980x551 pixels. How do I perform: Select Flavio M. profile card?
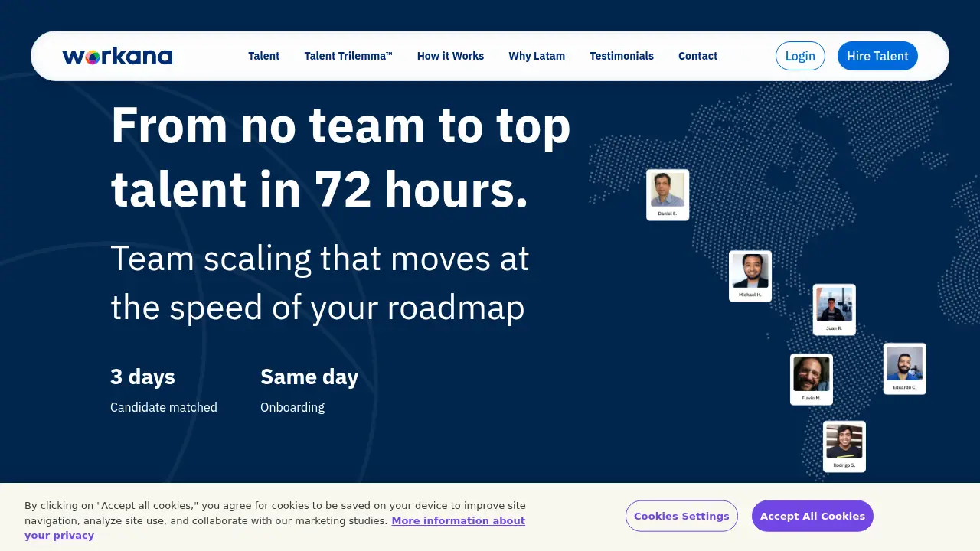812,380
